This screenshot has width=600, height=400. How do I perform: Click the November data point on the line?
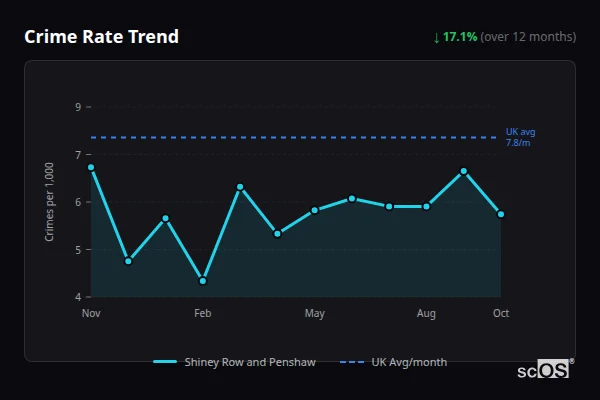[x=91, y=167]
